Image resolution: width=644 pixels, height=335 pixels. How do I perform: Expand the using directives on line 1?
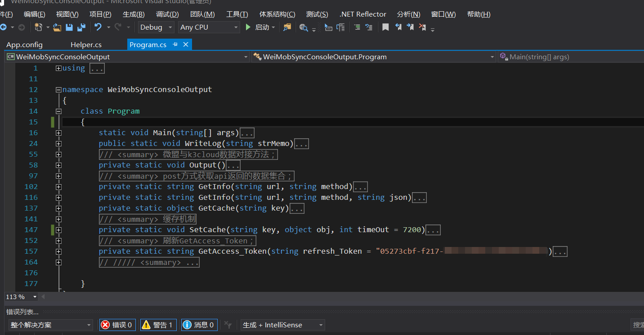tap(58, 68)
